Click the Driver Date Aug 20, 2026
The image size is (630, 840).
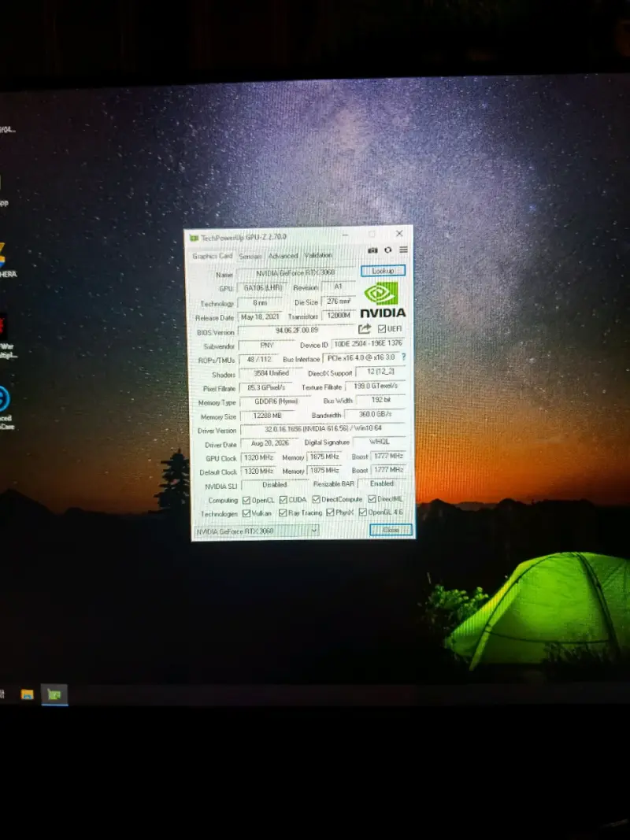270,443
